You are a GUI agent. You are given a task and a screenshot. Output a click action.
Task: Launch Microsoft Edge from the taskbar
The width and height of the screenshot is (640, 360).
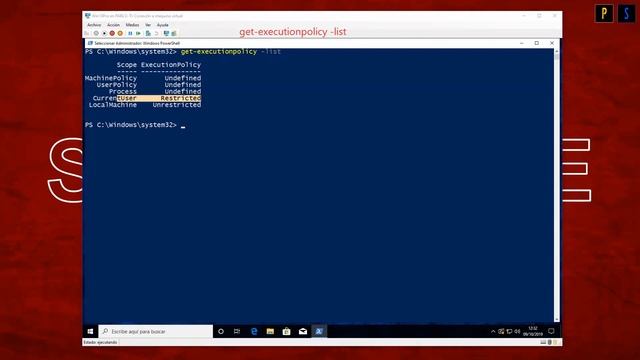point(254,331)
